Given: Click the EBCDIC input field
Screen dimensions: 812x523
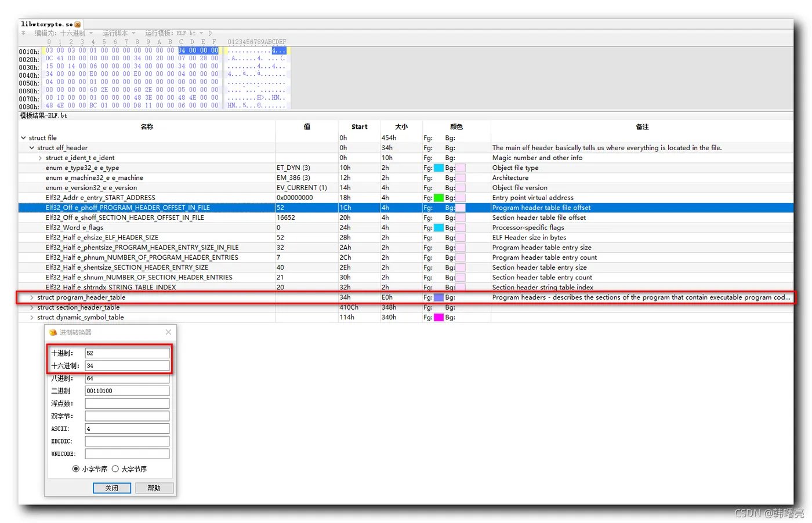Looking at the screenshot, I should click(127, 441).
